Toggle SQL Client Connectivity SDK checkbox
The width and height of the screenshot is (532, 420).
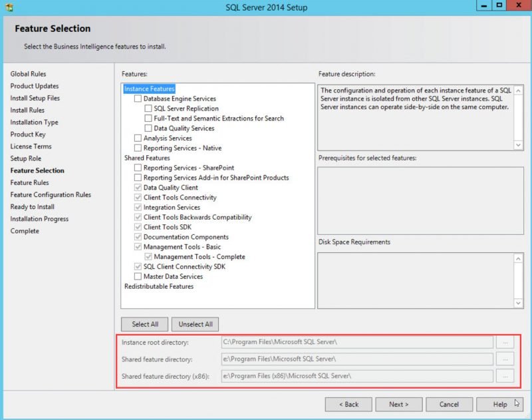[138, 266]
